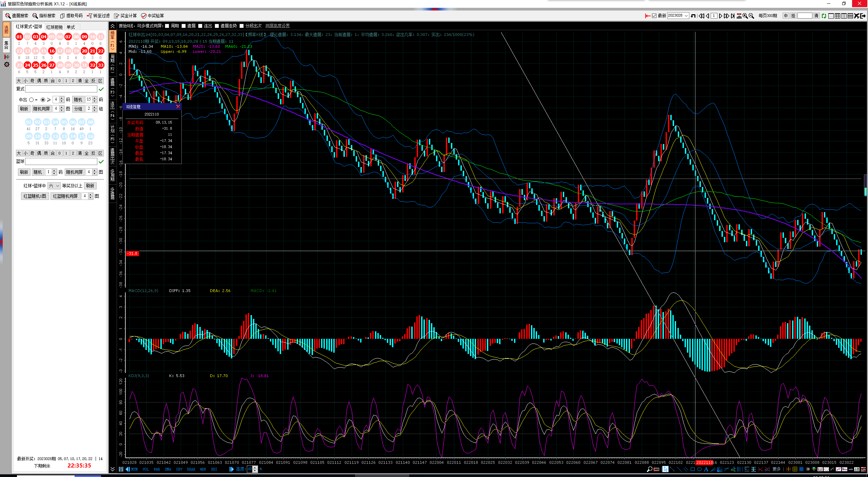Select the 中出 greater-or-equal radio button

[x=43, y=100]
